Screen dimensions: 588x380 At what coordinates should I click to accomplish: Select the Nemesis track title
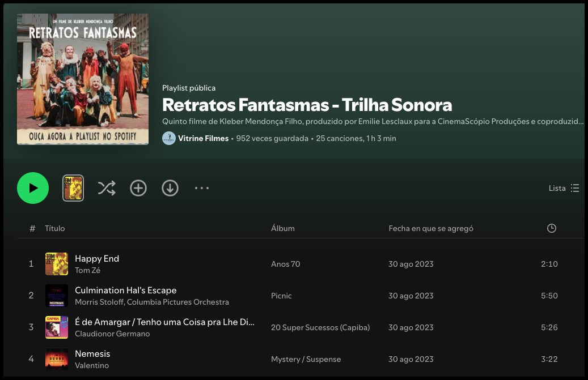[x=92, y=354]
